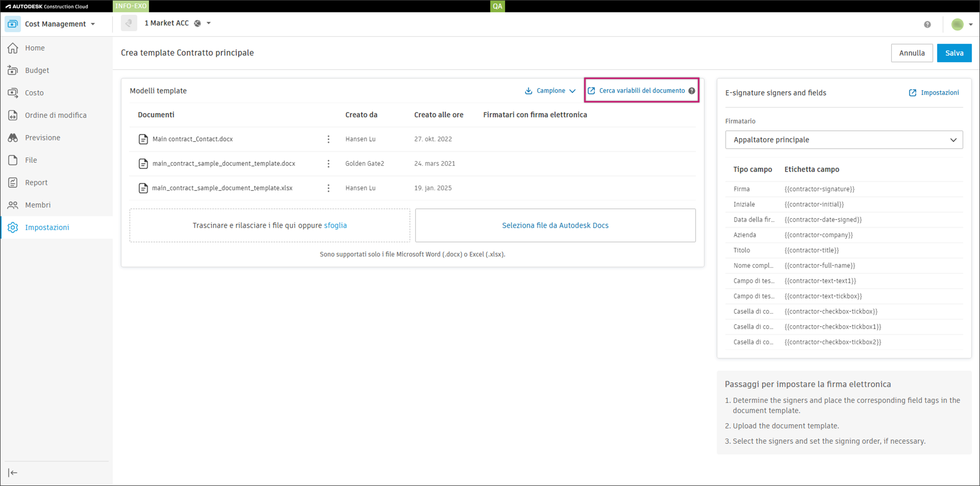Expand the Firmatario Appaltatore principale combo box
This screenshot has height=486, width=980.
[x=844, y=140]
